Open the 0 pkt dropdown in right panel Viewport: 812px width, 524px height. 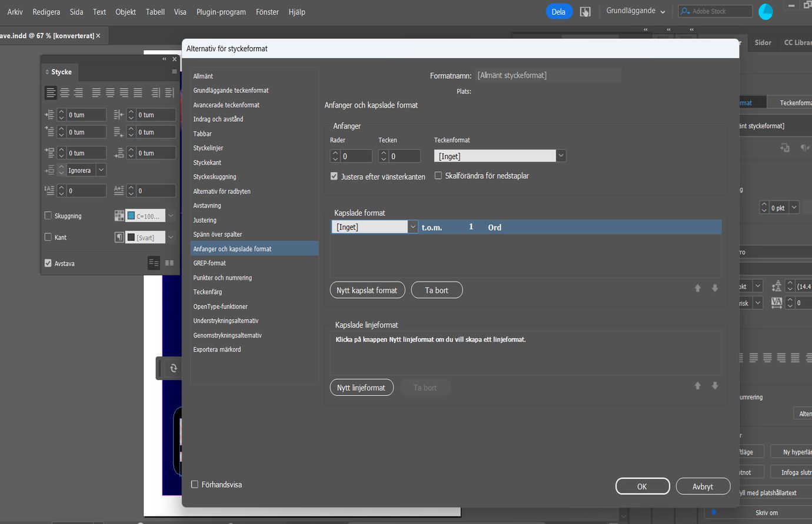(794, 208)
